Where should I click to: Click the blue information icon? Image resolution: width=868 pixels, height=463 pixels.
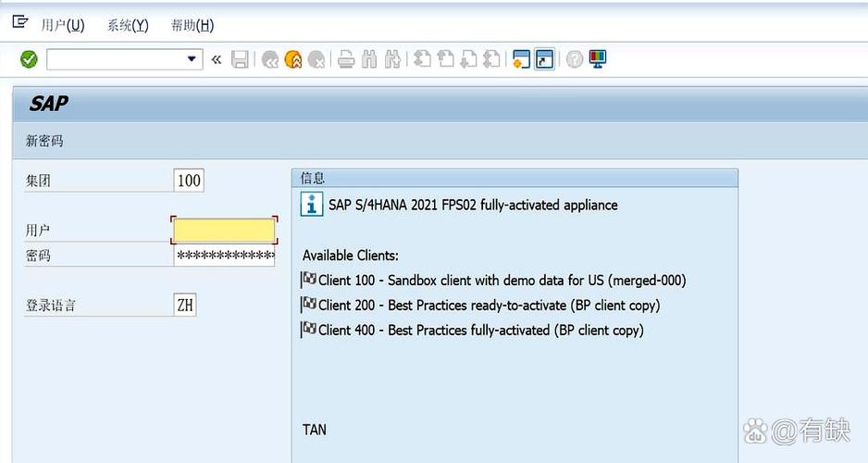(x=312, y=204)
